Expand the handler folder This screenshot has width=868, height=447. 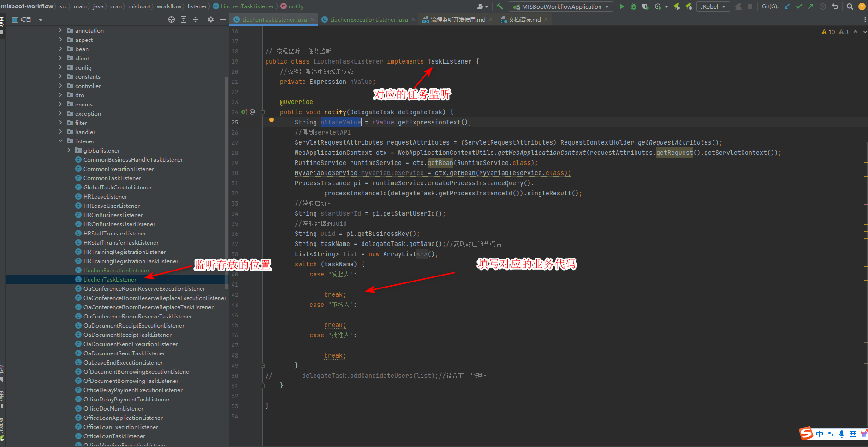point(60,132)
